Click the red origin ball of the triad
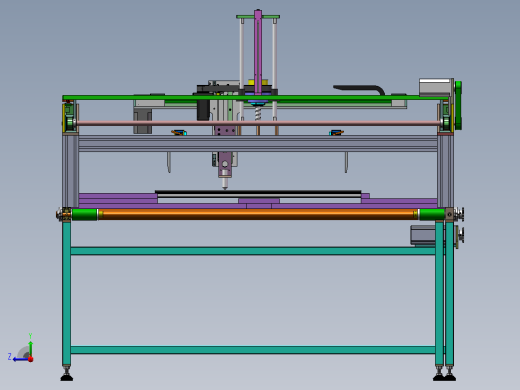This screenshot has height=390, width=520. click(31, 359)
